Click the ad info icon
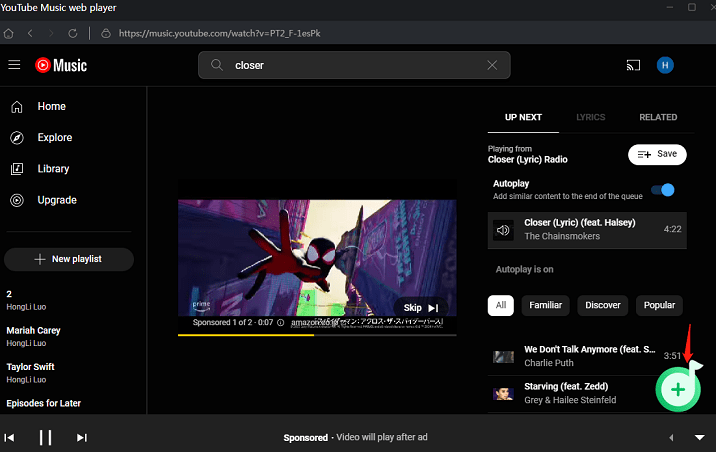 [x=281, y=323]
